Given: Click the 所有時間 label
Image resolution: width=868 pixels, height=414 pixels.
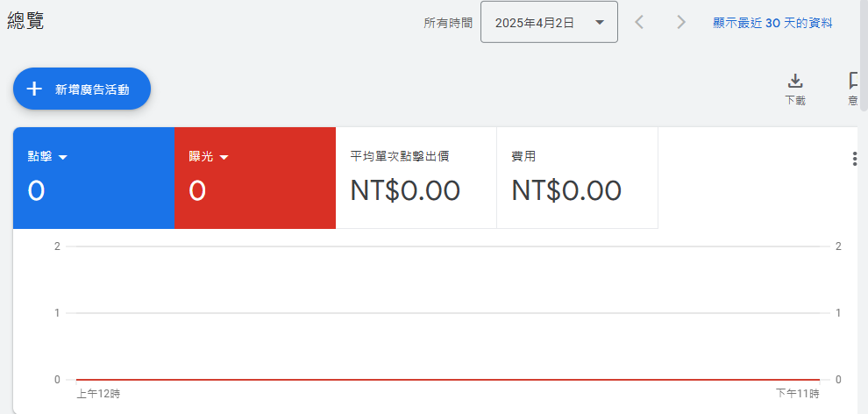Looking at the screenshot, I should pos(448,23).
